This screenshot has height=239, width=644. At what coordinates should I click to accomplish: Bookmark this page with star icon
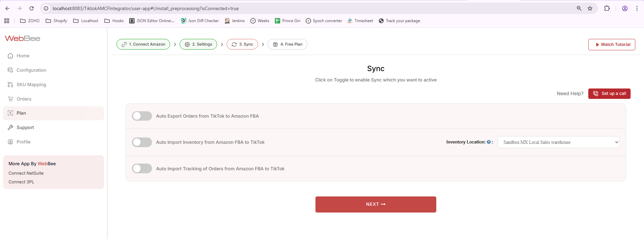590,8
